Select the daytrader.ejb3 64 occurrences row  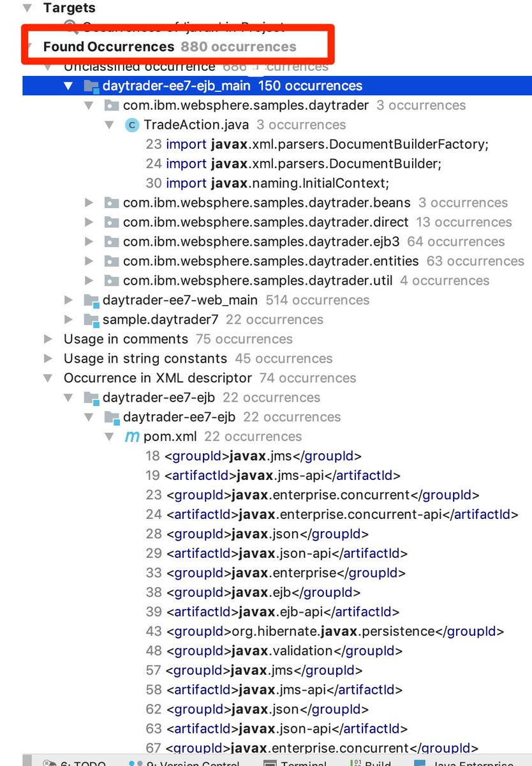314,242
